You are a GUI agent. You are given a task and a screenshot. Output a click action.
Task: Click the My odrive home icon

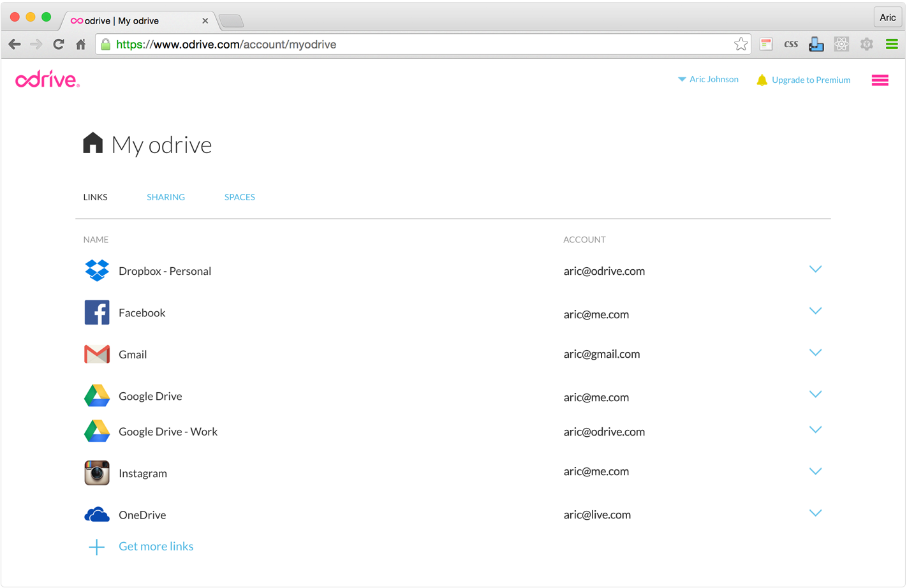tap(93, 143)
